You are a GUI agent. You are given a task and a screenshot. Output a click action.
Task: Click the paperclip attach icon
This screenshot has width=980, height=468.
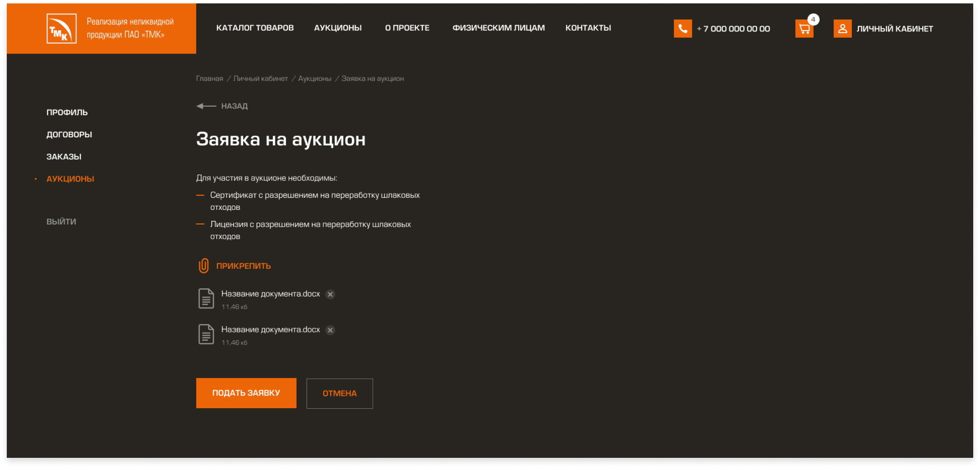tap(204, 266)
